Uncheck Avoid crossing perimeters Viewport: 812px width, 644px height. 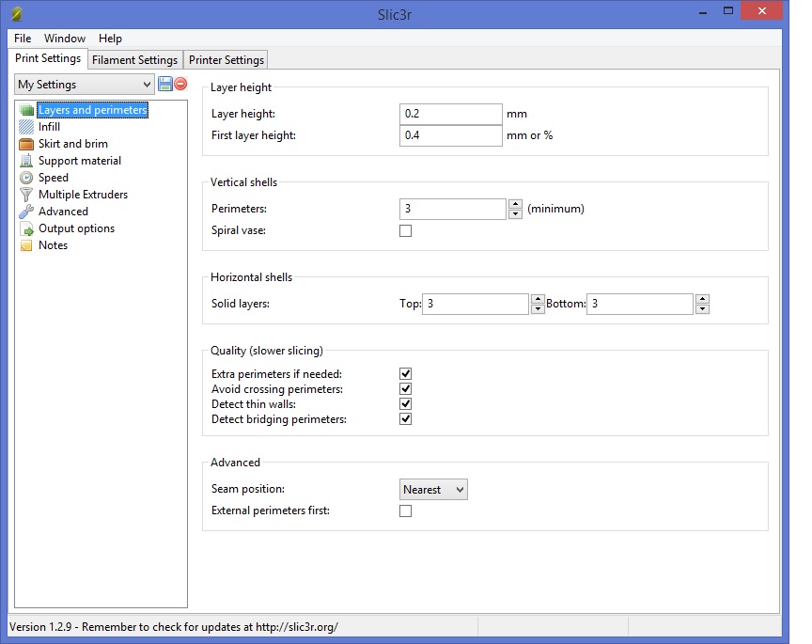[405, 388]
